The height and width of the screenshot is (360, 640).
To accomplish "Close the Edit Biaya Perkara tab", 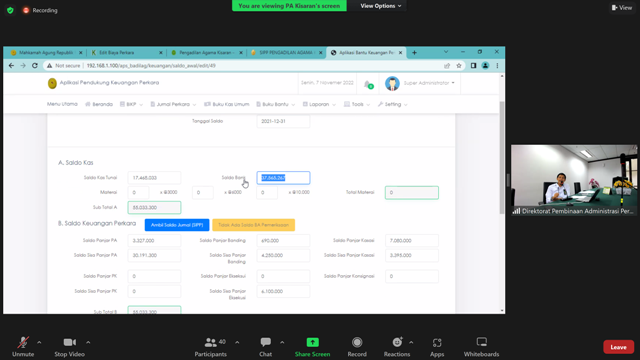I will (160, 53).
